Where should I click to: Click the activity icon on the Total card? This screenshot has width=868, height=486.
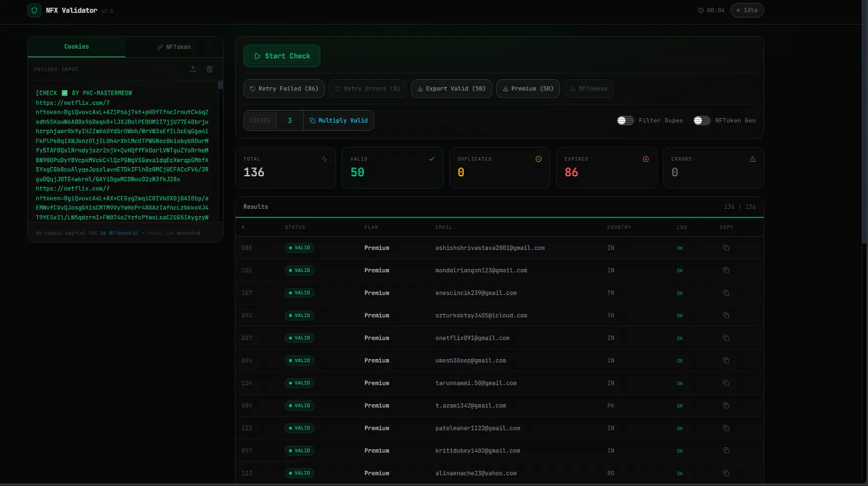pyautogui.click(x=324, y=159)
